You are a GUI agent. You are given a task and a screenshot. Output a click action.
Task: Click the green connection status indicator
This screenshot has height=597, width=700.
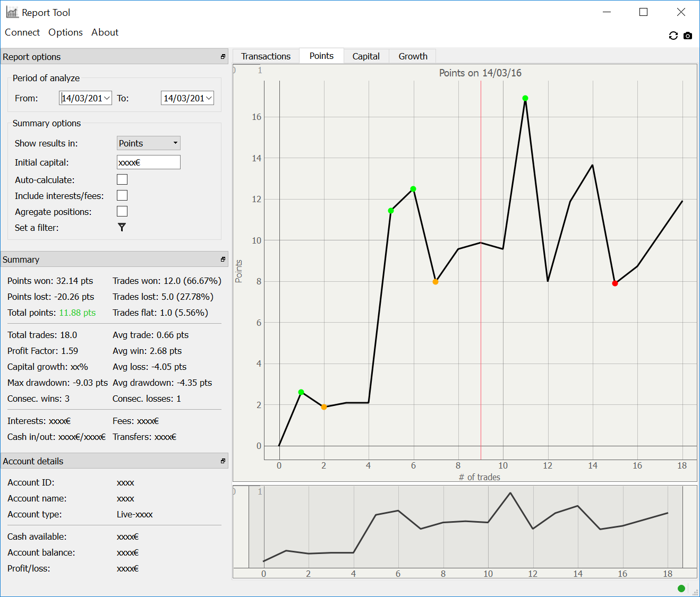681,588
